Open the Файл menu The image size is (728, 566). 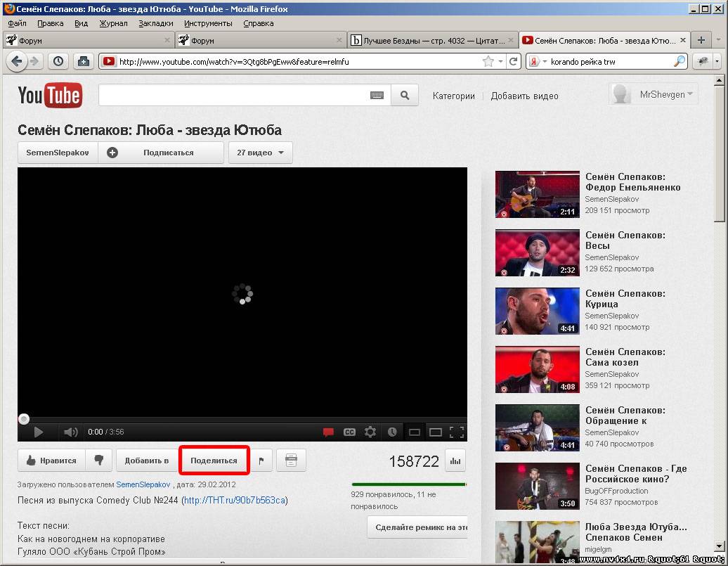coord(17,23)
